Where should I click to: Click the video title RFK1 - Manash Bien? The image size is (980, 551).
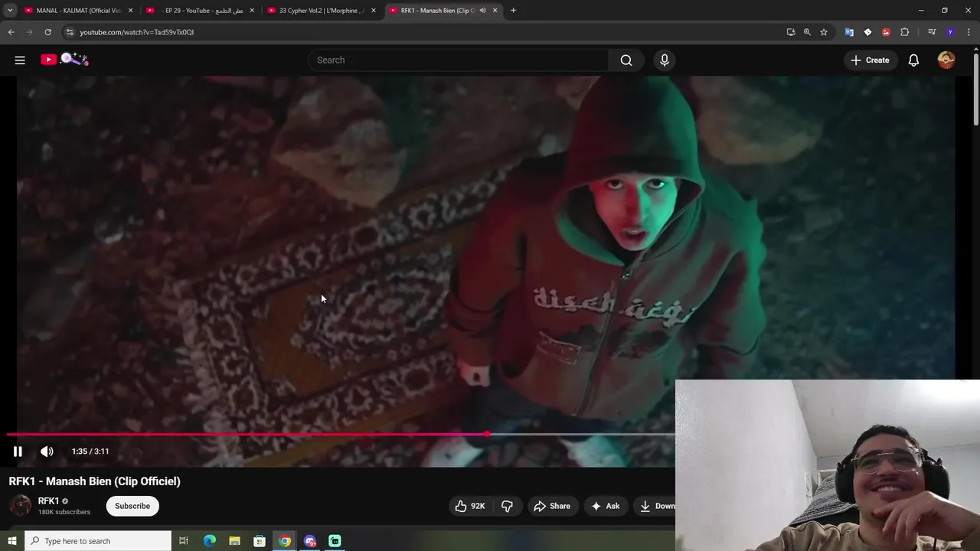coord(94,481)
